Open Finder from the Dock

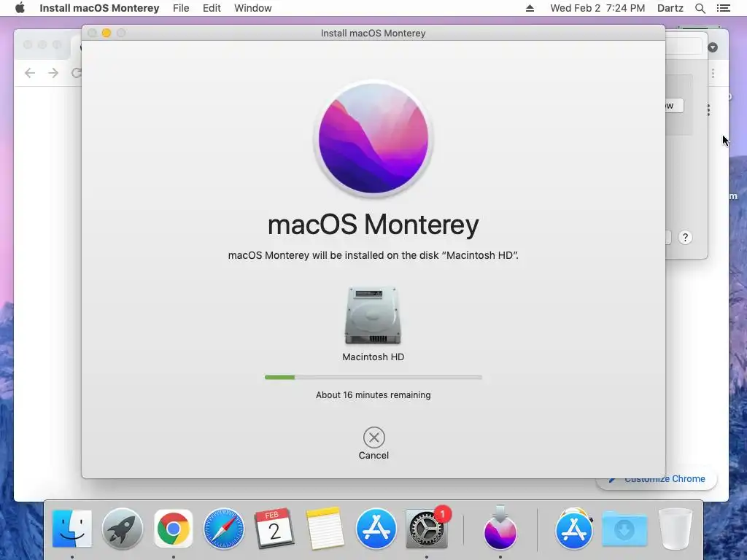click(72, 529)
